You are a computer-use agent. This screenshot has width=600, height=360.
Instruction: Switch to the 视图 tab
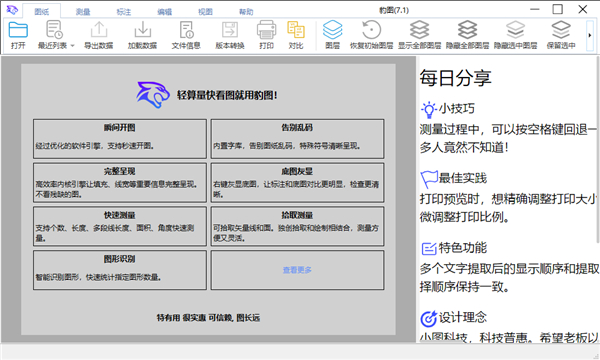click(x=205, y=12)
